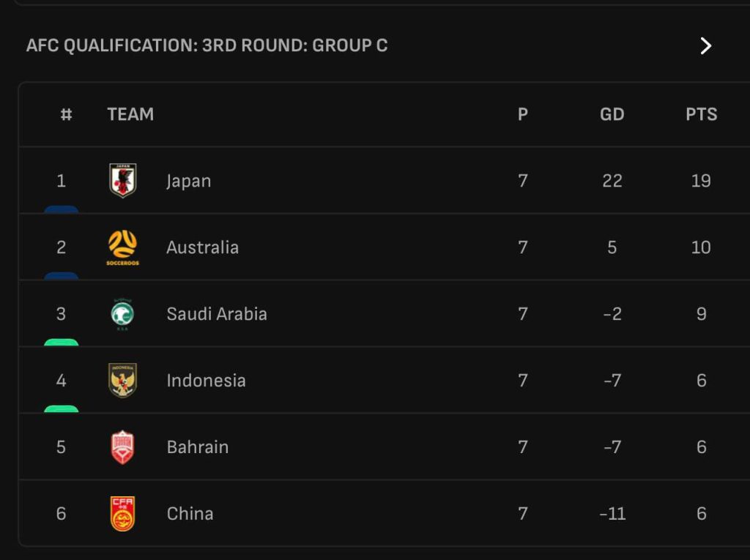Click Japan's 19 points value
The image size is (750, 560).
click(x=701, y=181)
